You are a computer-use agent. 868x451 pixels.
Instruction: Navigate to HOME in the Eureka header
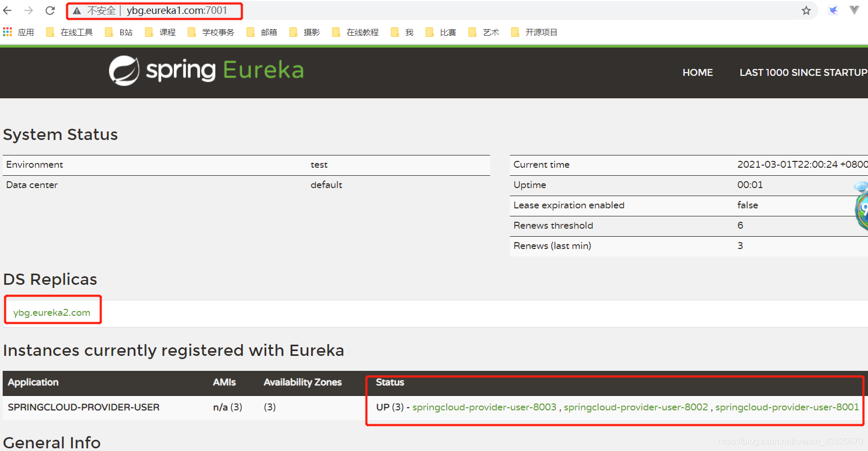coord(697,72)
